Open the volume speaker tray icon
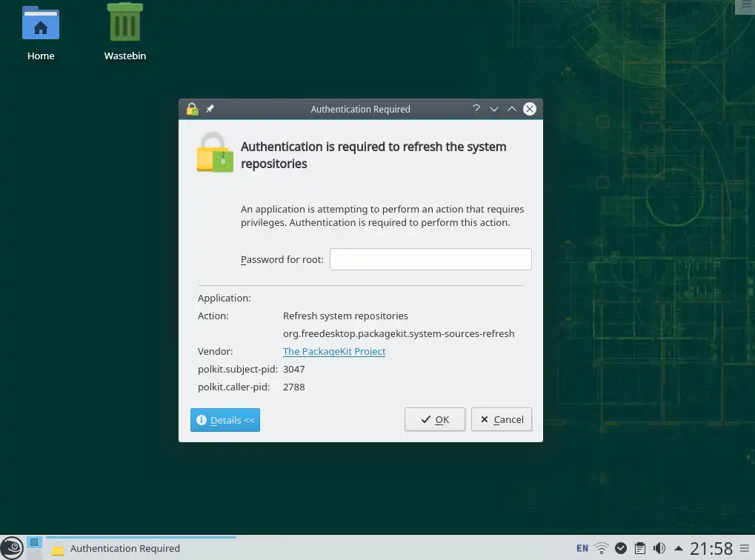 pos(659,548)
